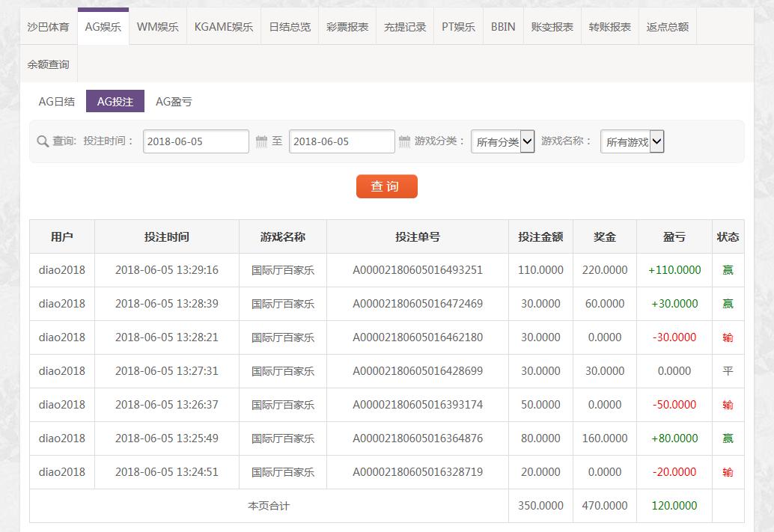Click the start date input field
This screenshot has width=774, height=532.
tap(195, 141)
